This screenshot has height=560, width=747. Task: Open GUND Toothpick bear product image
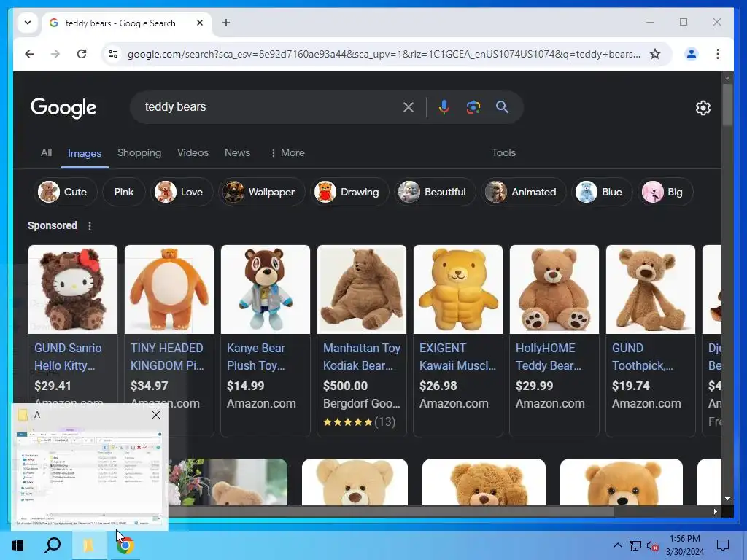click(650, 289)
